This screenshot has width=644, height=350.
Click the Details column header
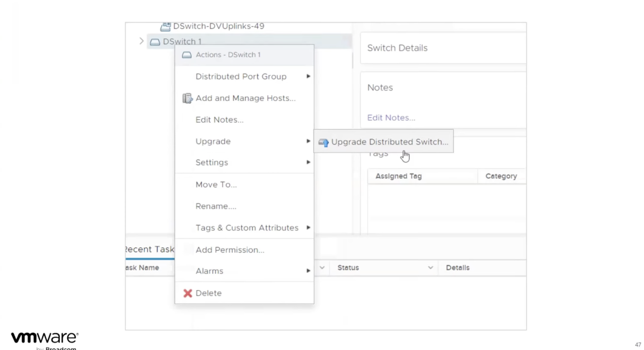(x=457, y=268)
